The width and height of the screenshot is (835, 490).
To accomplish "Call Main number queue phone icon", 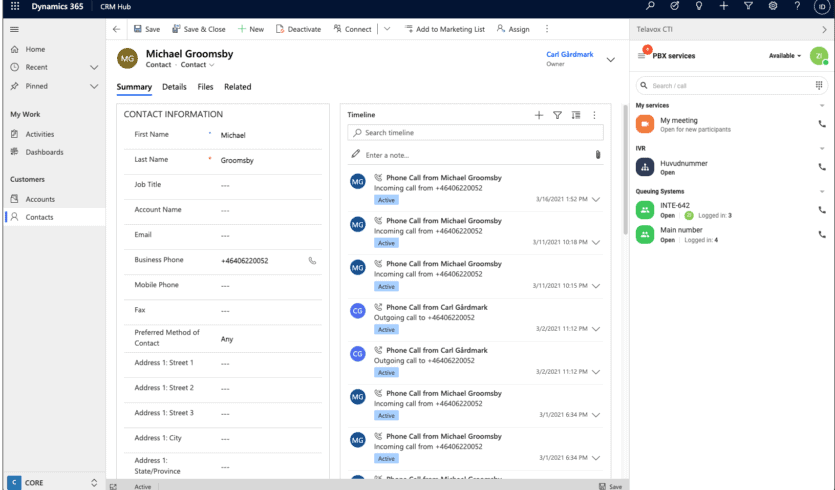I will pos(822,234).
